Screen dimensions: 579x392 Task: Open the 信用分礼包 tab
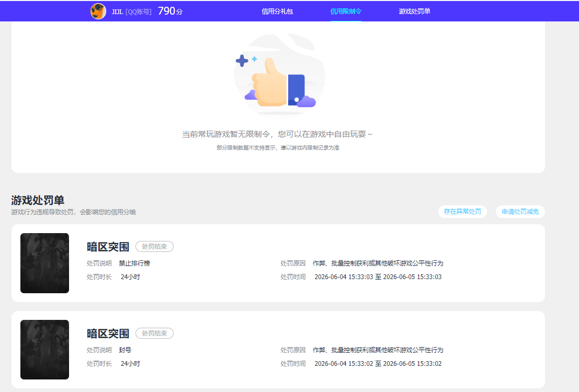pyautogui.click(x=277, y=11)
